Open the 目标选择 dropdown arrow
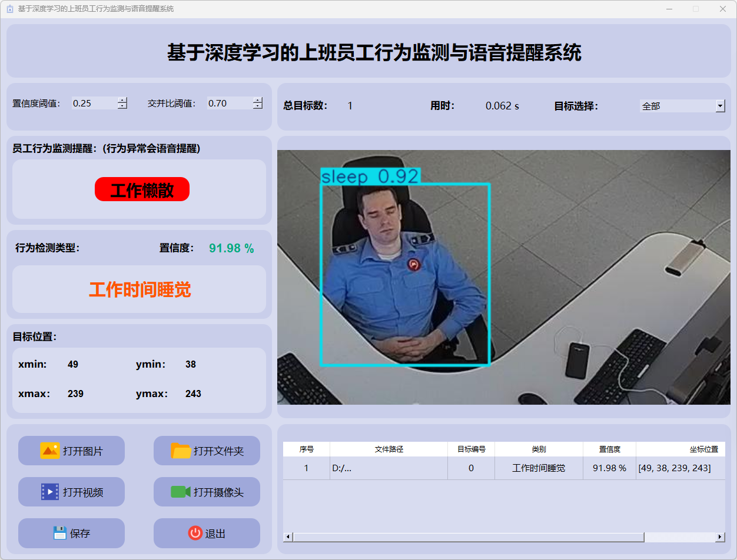This screenshot has height=560, width=737. (720, 106)
